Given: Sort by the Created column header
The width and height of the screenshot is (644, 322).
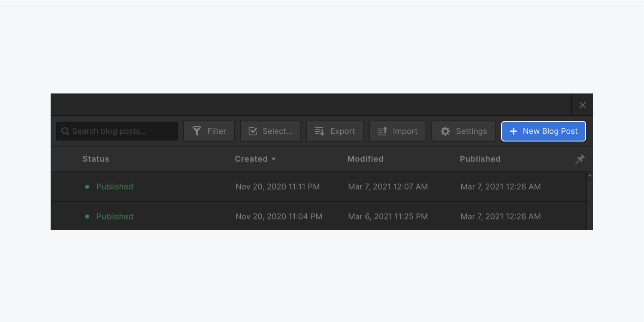Looking at the screenshot, I should (255, 159).
